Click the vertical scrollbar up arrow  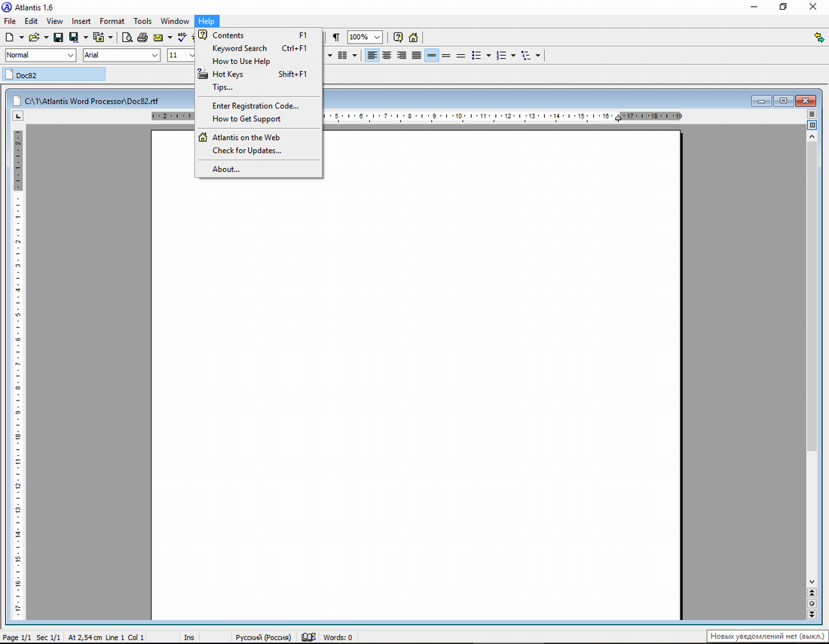[x=812, y=136]
